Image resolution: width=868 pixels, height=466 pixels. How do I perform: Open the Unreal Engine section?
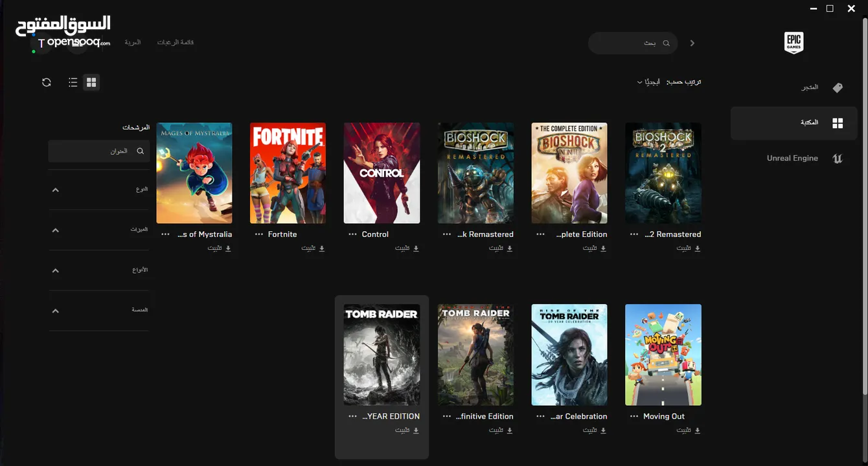tap(794, 158)
